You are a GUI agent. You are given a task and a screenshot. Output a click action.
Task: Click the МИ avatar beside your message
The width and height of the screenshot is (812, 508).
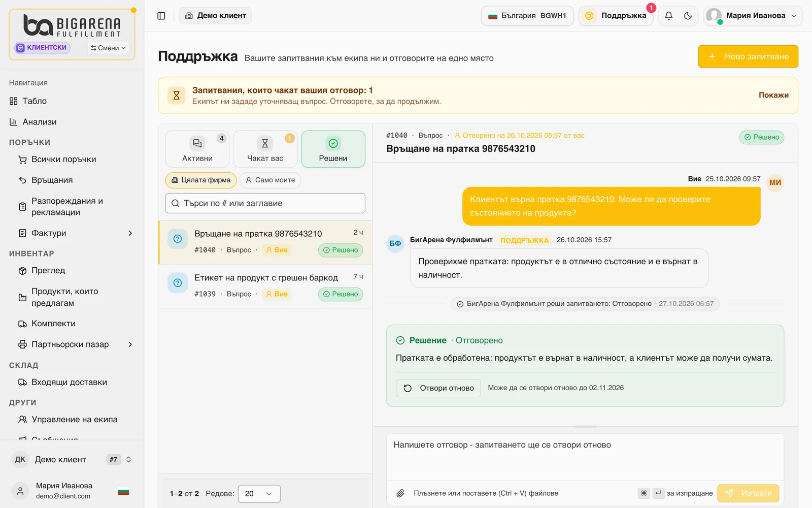(775, 183)
